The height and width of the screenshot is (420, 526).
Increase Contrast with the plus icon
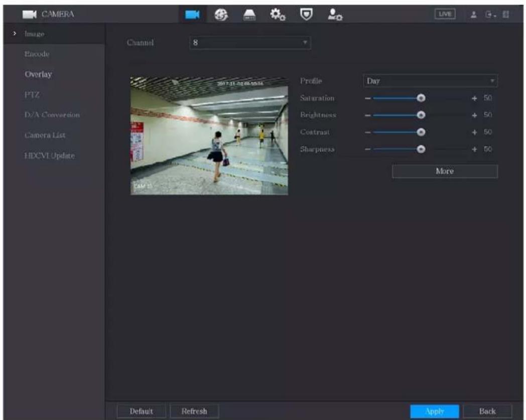(x=474, y=132)
